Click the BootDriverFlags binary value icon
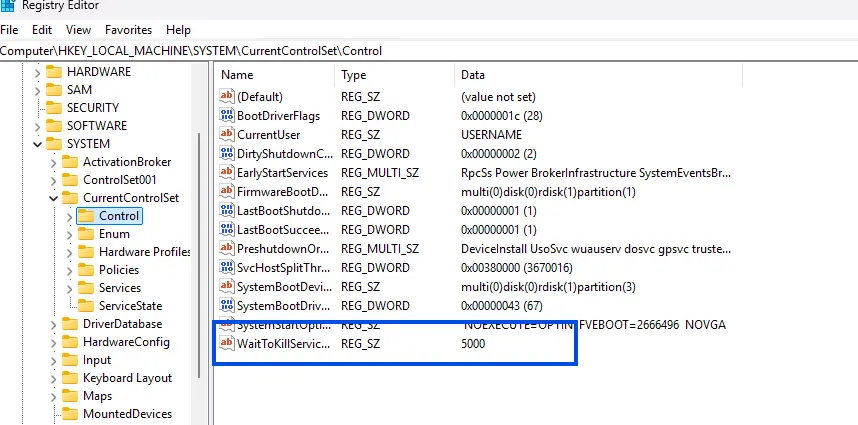The width and height of the screenshot is (858, 425). 227,116
